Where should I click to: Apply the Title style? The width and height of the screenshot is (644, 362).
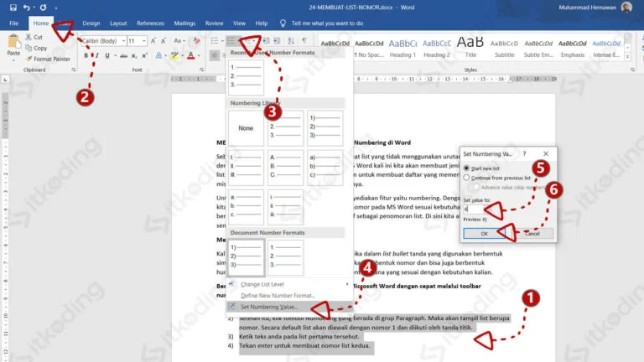tap(470, 48)
